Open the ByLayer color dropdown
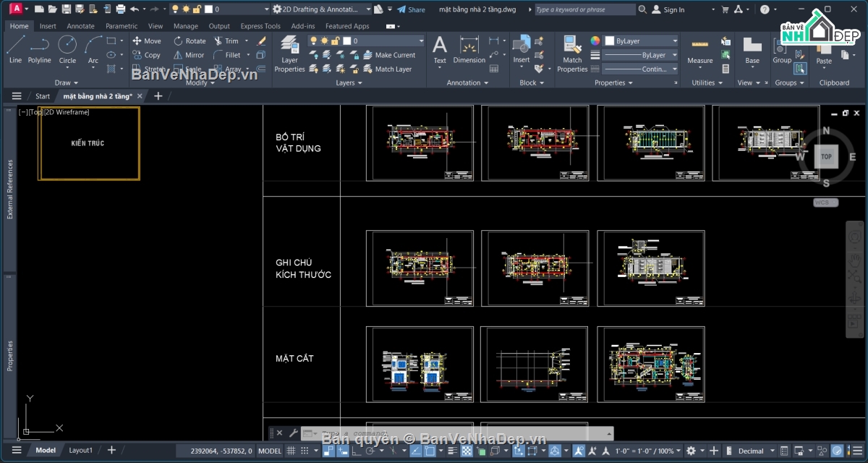This screenshot has height=463, width=868. (642, 41)
